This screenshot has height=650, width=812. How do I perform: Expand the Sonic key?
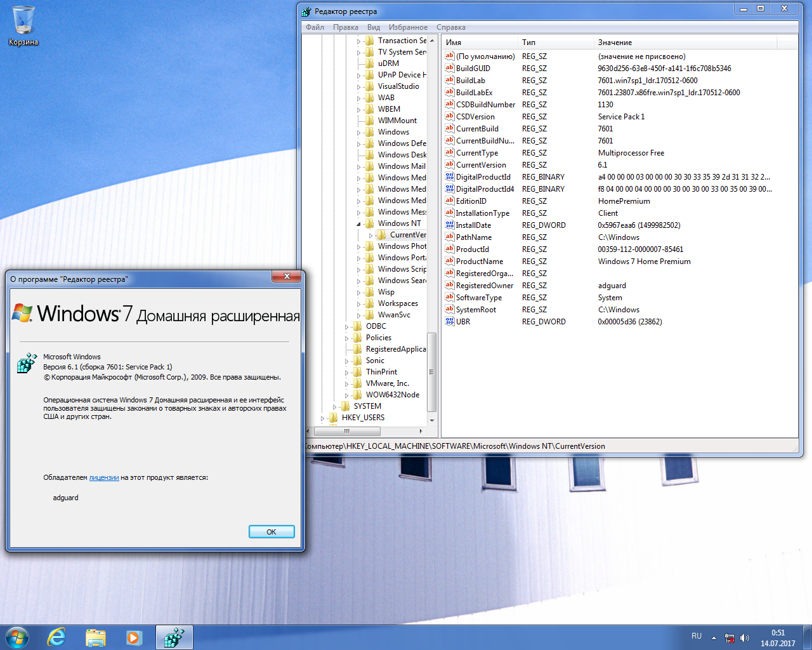[346, 361]
